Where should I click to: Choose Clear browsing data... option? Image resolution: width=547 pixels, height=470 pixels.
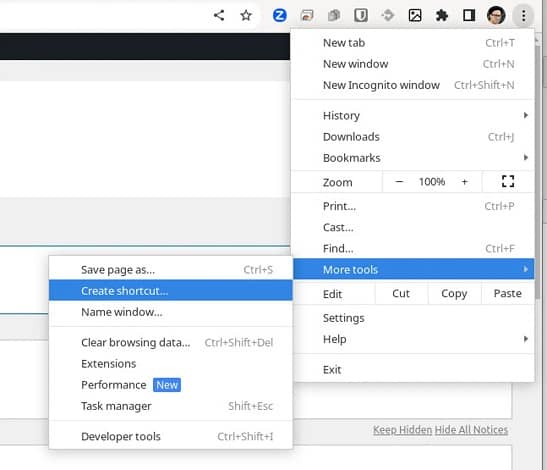(171, 343)
